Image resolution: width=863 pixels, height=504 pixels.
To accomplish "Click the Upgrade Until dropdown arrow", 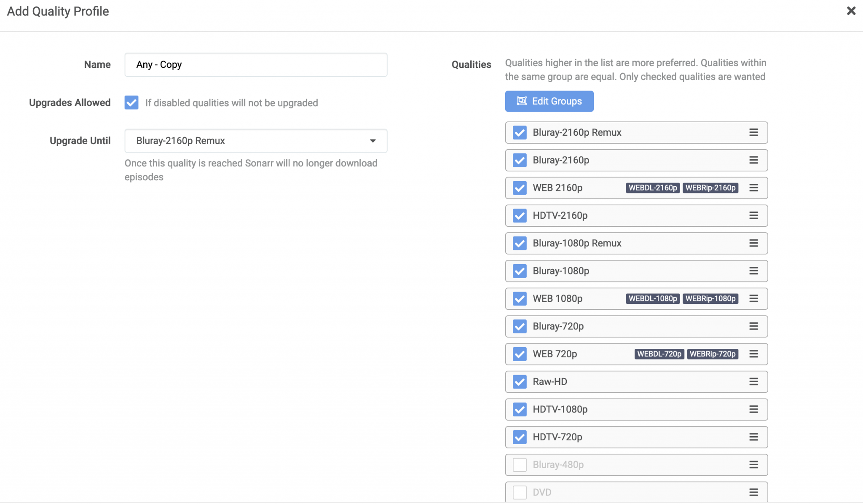I will click(x=373, y=141).
